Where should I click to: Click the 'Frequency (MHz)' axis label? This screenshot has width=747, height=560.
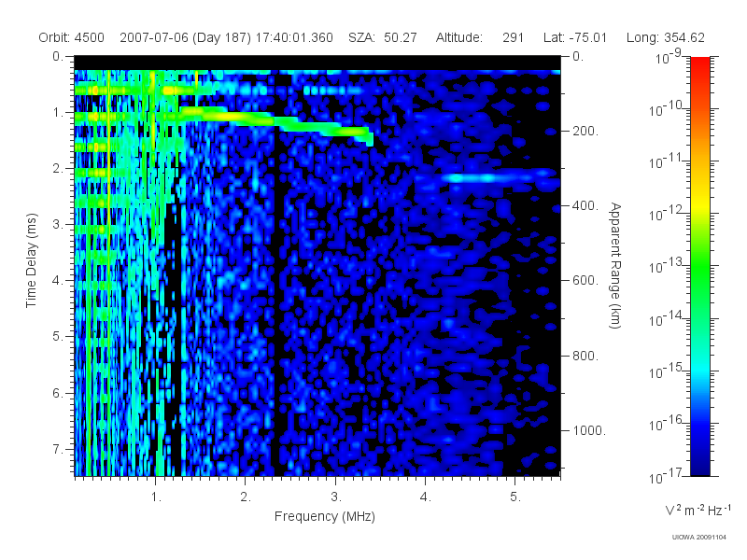(x=324, y=516)
